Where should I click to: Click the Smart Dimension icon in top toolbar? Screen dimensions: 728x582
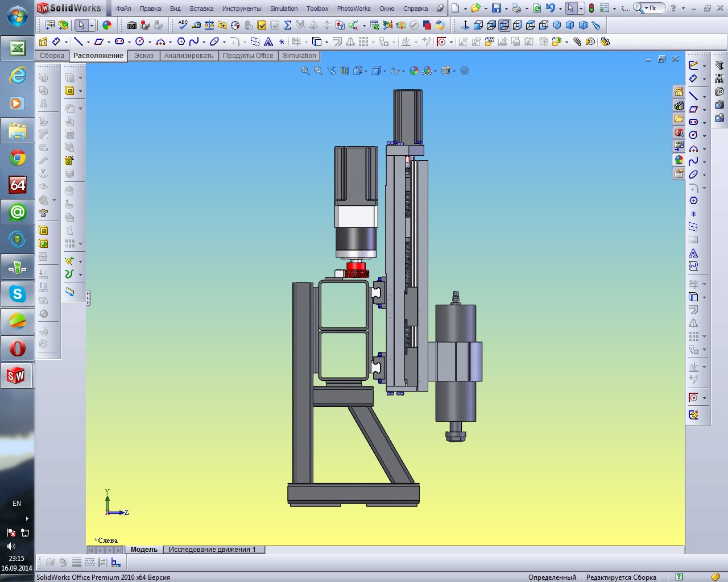click(x=56, y=41)
